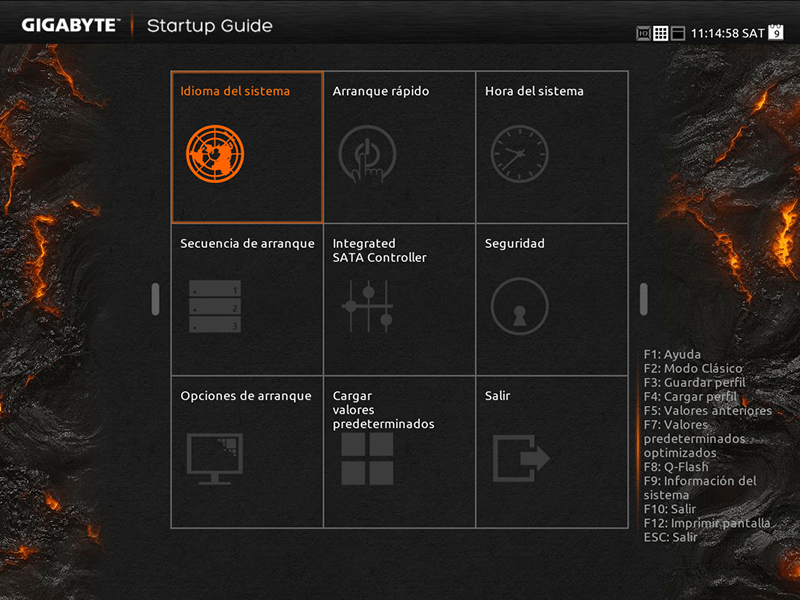Click the right page handle
The width and height of the screenshot is (800, 600).
[643, 299]
